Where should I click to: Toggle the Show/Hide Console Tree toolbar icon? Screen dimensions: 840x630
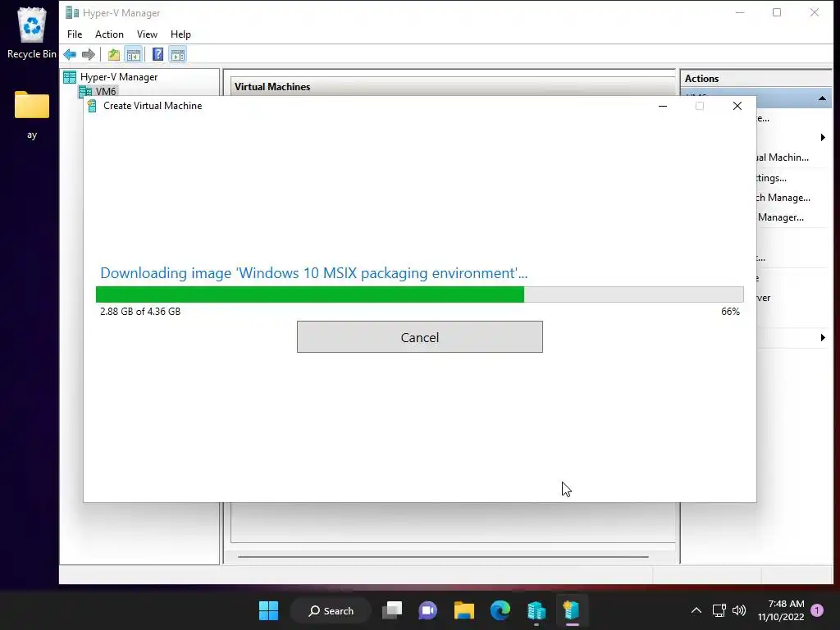coord(134,54)
